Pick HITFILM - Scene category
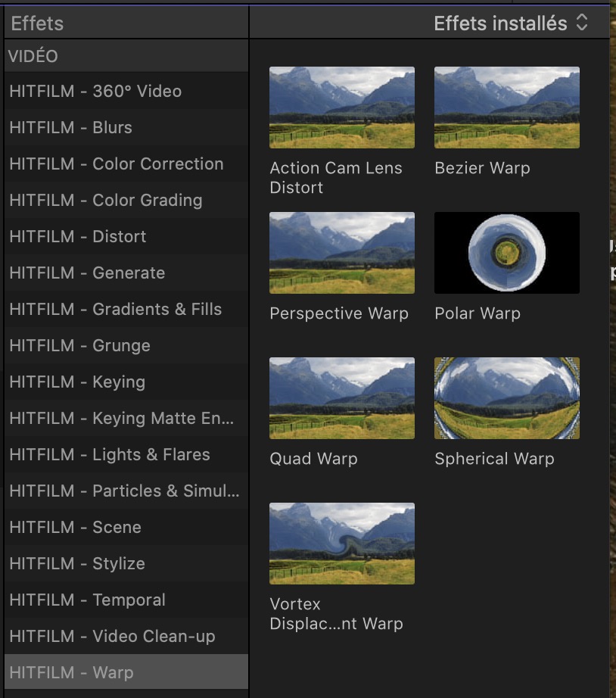The width and height of the screenshot is (616, 698). point(126,527)
